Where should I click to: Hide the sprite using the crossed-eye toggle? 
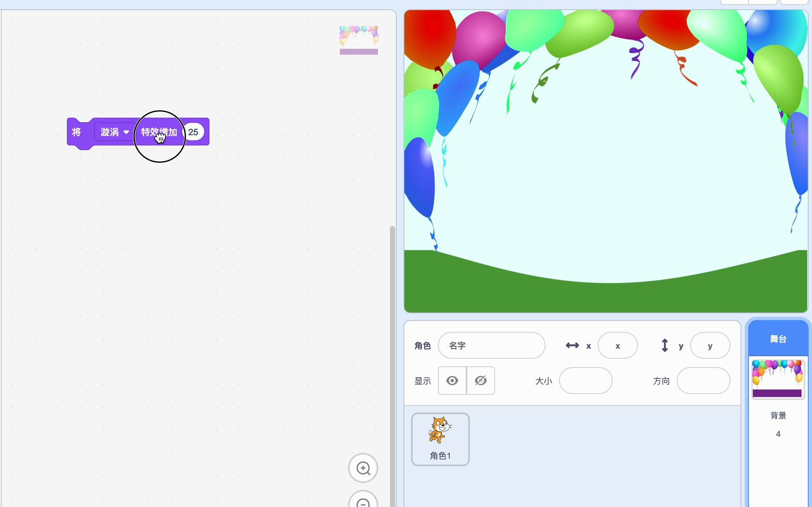480,381
